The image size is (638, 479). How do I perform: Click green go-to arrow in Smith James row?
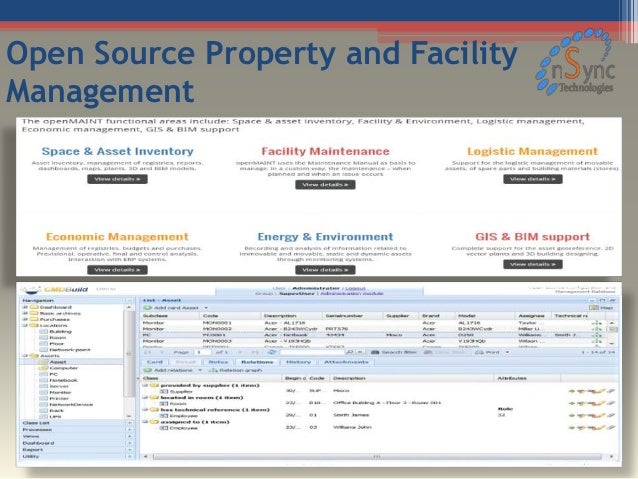[x=572, y=416]
